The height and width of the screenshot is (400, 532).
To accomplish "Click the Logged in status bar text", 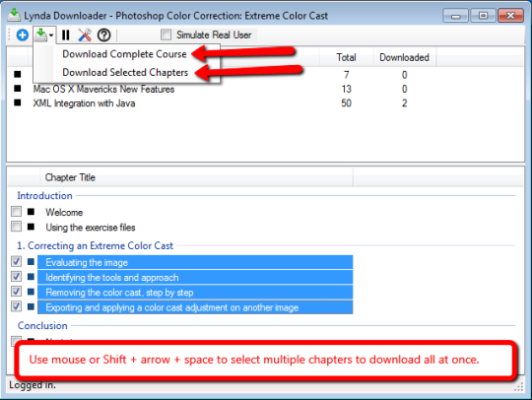I will click(x=33, y=385).
